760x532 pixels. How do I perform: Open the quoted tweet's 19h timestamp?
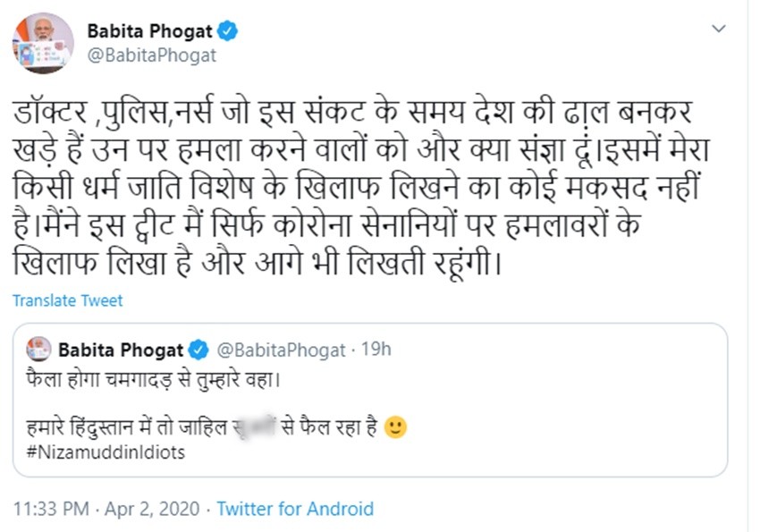click(x=376, y=349)
